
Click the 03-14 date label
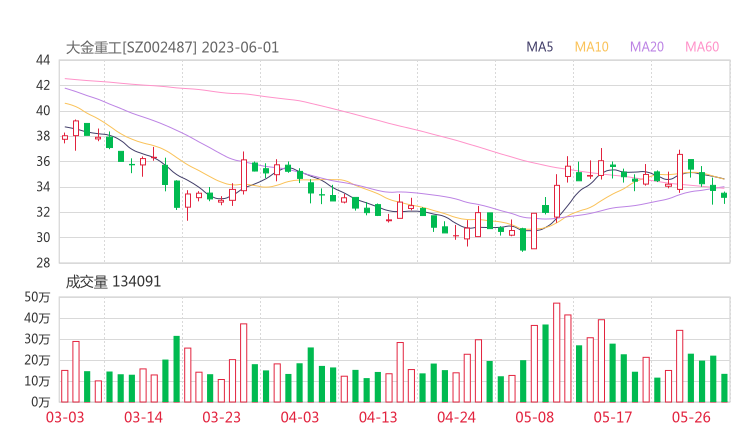click(x=143, y=417)
